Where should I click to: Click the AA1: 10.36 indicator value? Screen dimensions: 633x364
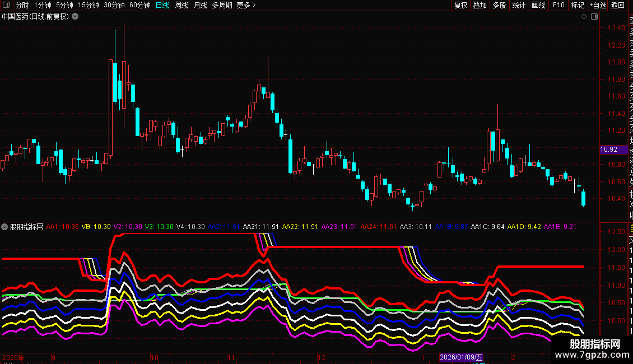63,227
